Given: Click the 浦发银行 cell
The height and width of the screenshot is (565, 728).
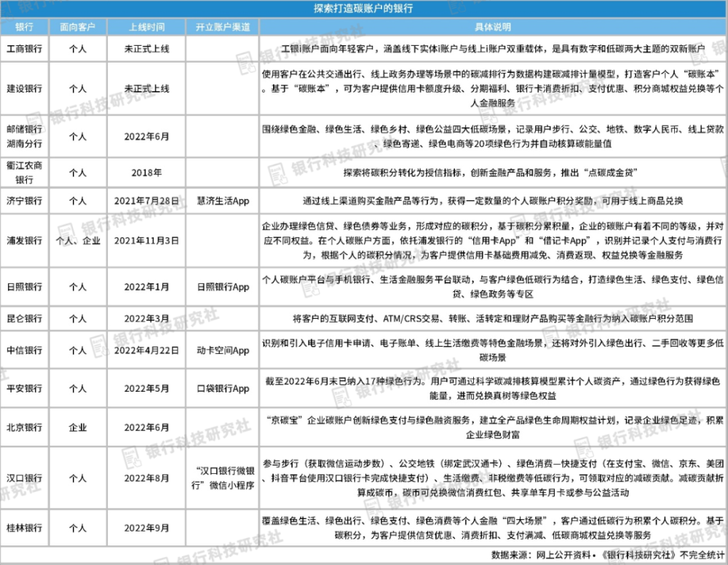Looking at the screenshot, I should 24,240.
